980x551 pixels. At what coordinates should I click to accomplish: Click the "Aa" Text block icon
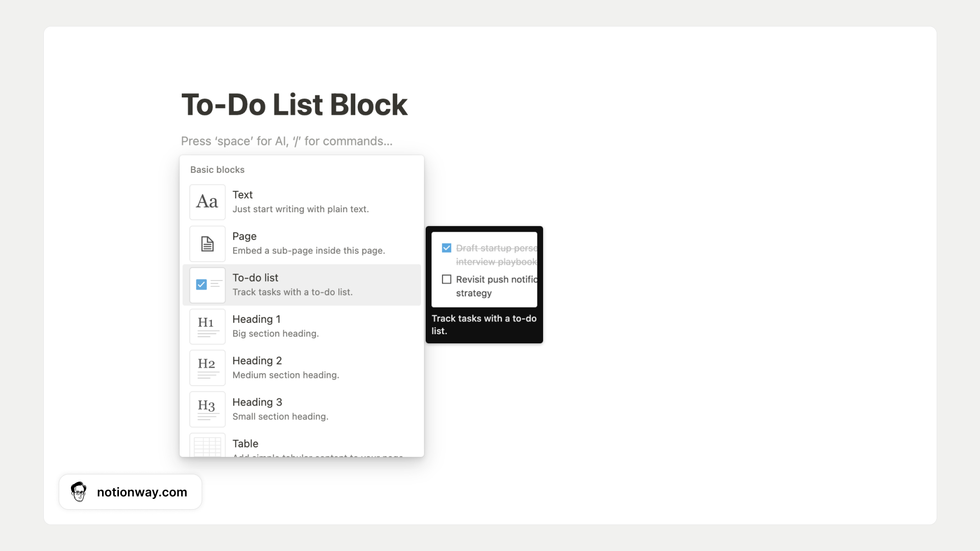pyautogui.click(x=207, y=202)
